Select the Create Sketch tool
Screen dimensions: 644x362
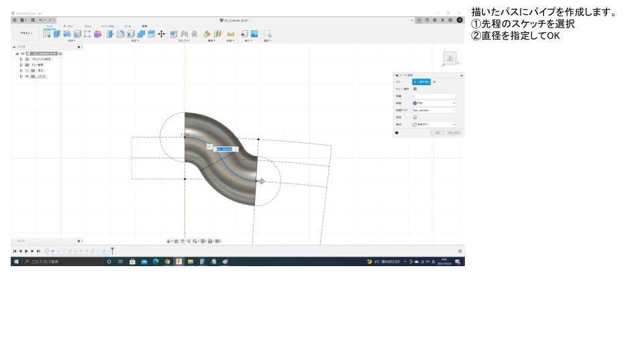pyautogui.click(x=47, y=34)
